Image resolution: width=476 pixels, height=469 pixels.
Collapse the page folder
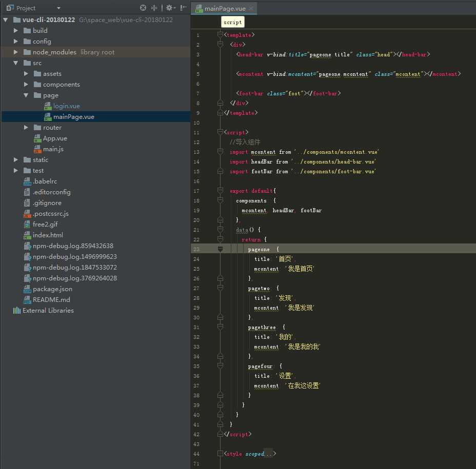[x=26, y=95]
